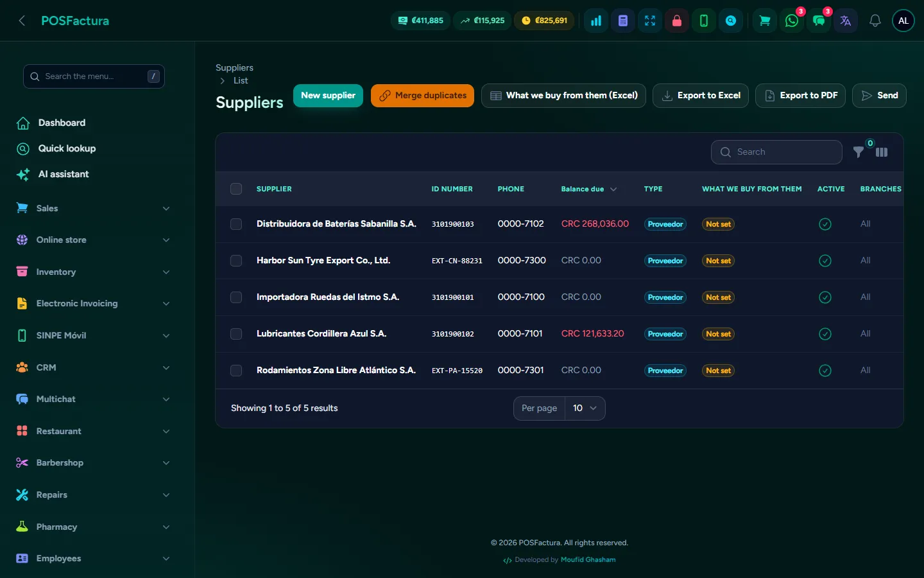Open WhatsApp messages icon
Screen dimensions: 924x578
[x=792, y=21]
